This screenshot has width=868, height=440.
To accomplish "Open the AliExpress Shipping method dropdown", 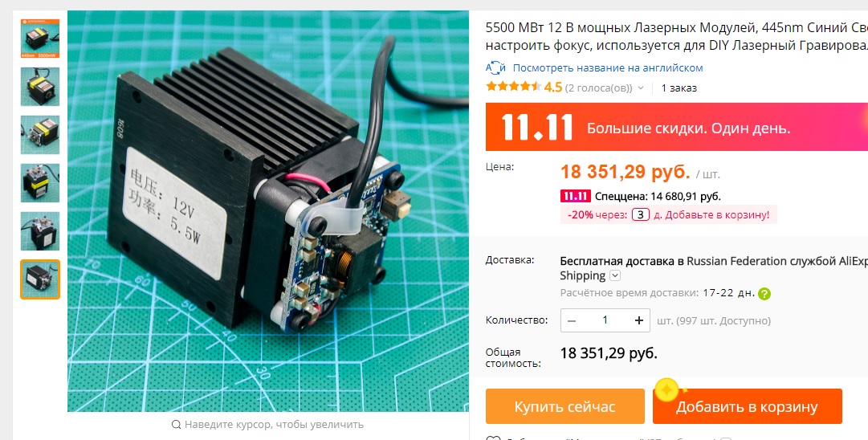I will (x=615, y=275).
